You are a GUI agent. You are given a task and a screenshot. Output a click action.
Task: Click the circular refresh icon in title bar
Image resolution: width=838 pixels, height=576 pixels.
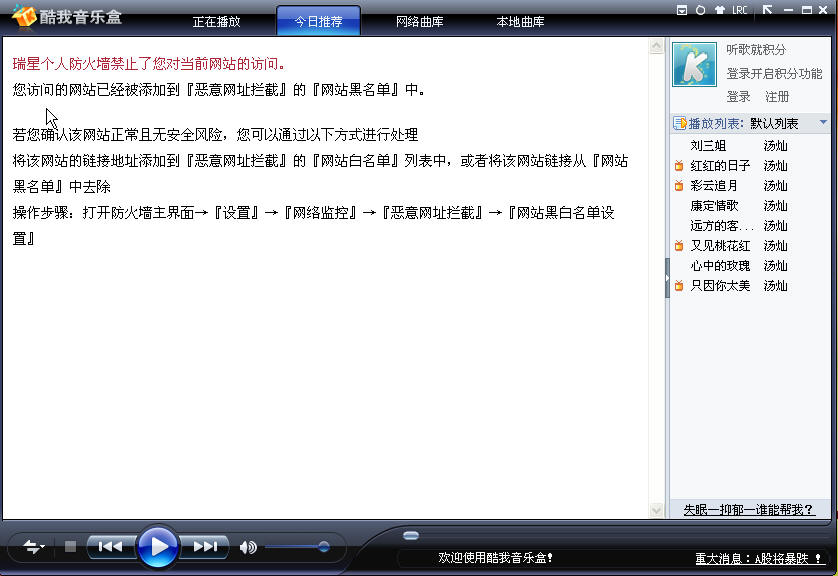coord(700,10)
